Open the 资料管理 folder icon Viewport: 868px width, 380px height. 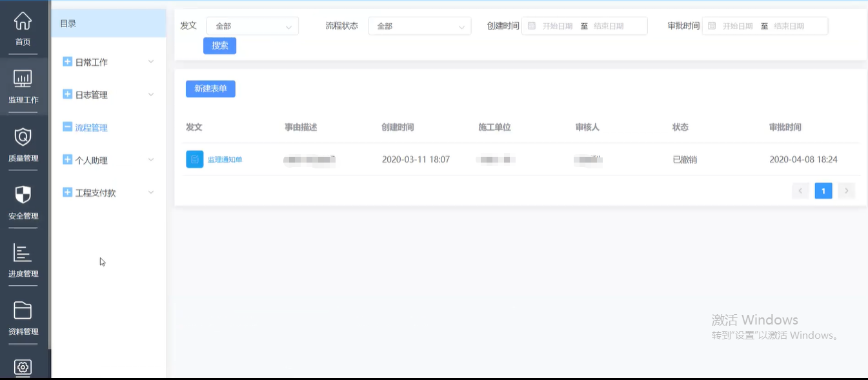23,311
